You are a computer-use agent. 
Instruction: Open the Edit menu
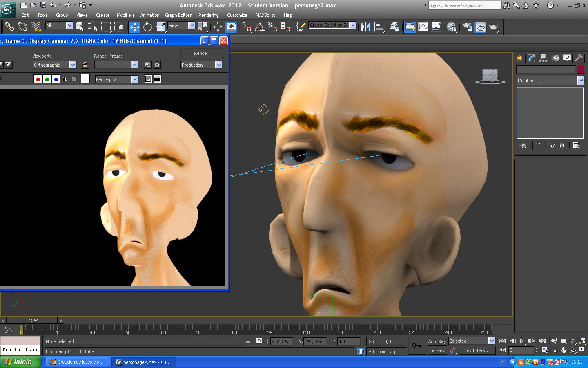point(25,15)
